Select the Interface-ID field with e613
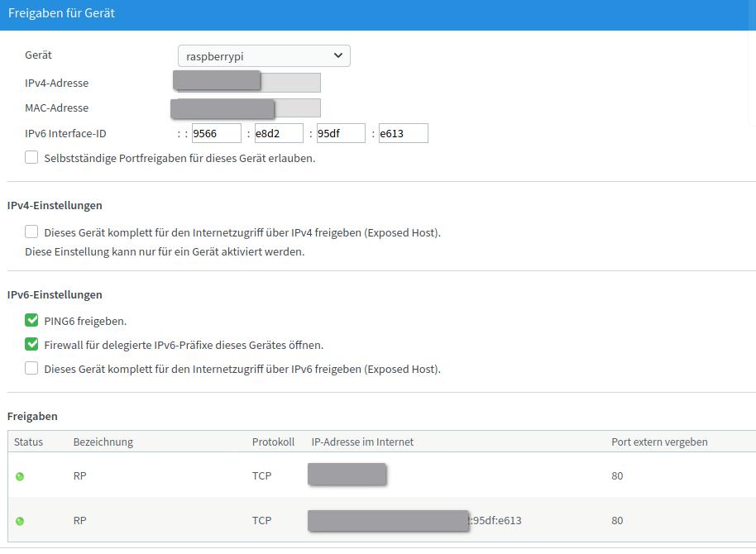Screen dimensions: 756x554 coord(403,133)
